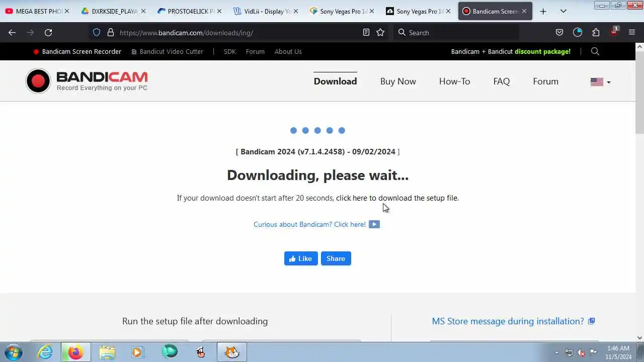Close the MEGA BEST PHONK tab

[67, 11]
